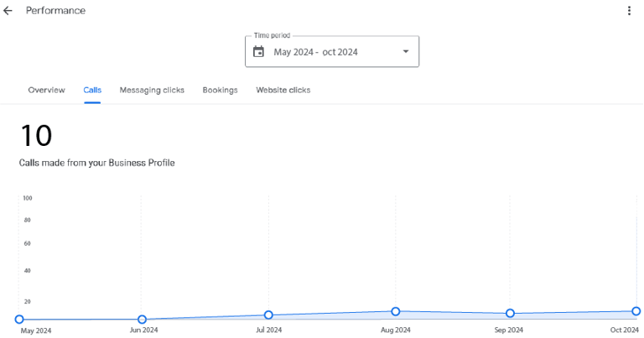Viewport: 644px width, 338px height.
Task: Select the Oct 2024 data point marker
Action: (x=636, y=311)
